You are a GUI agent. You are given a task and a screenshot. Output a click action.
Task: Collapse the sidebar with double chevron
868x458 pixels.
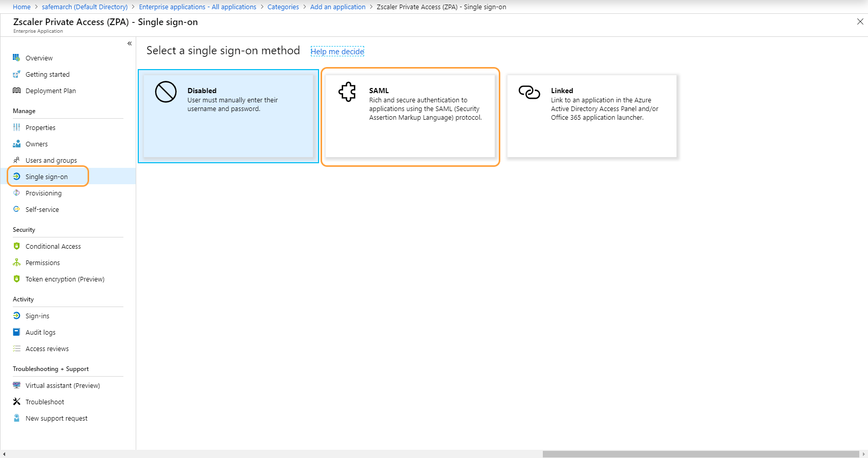130,43
